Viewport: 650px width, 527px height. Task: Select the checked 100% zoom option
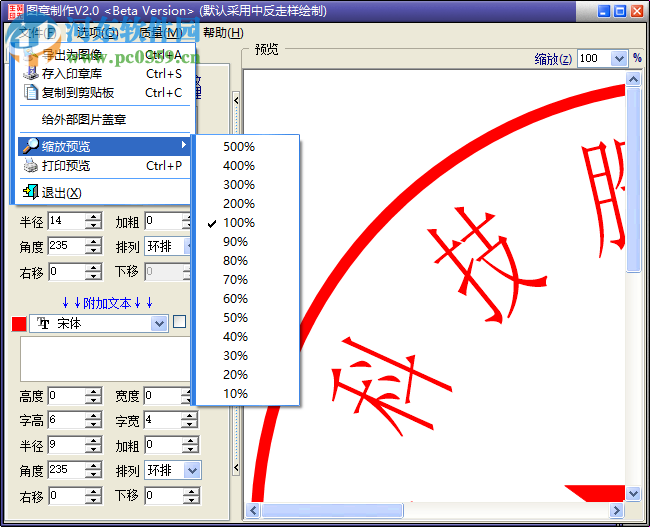[247, 223]
